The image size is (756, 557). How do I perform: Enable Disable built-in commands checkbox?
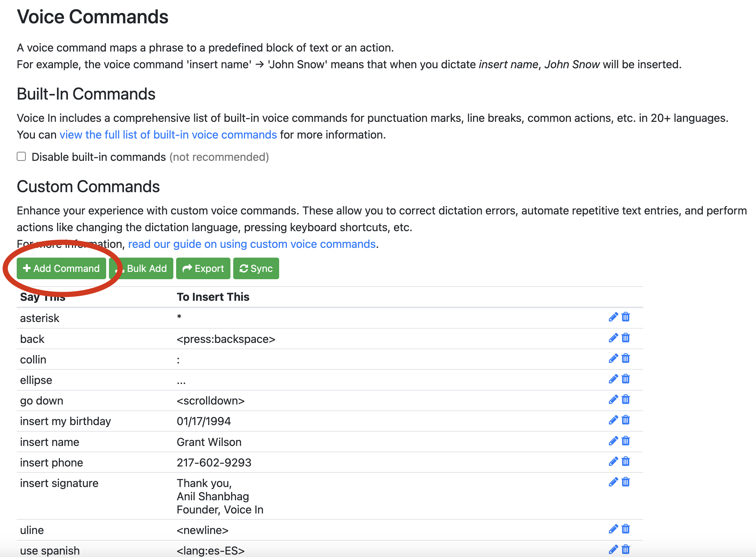coord(22,157)
